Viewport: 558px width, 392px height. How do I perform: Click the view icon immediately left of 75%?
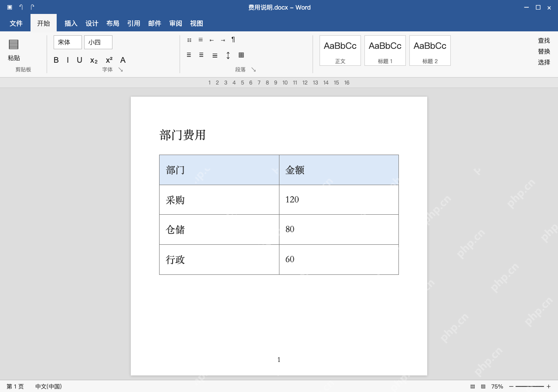click(x=483, y=386)
